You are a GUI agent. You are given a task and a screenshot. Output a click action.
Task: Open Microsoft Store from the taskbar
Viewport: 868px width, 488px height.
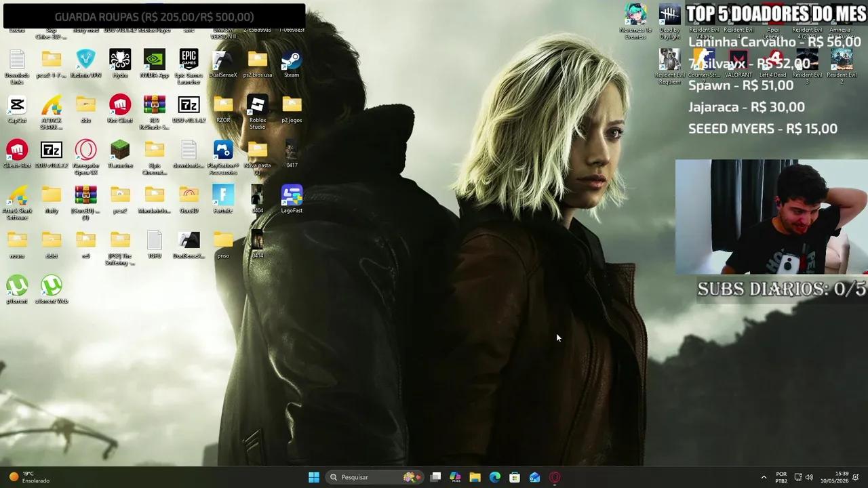click(x=515, y=477)
